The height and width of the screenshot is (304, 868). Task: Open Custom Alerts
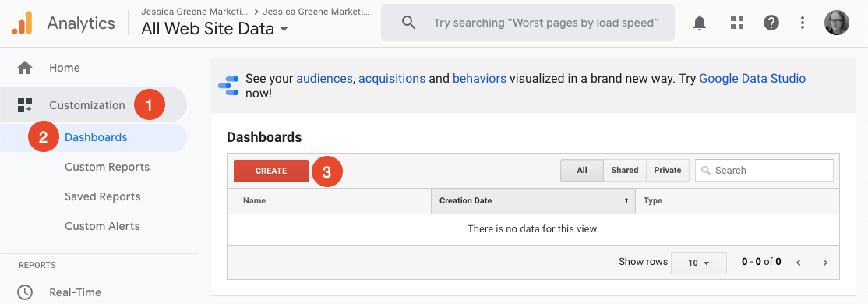coord(102,226)
